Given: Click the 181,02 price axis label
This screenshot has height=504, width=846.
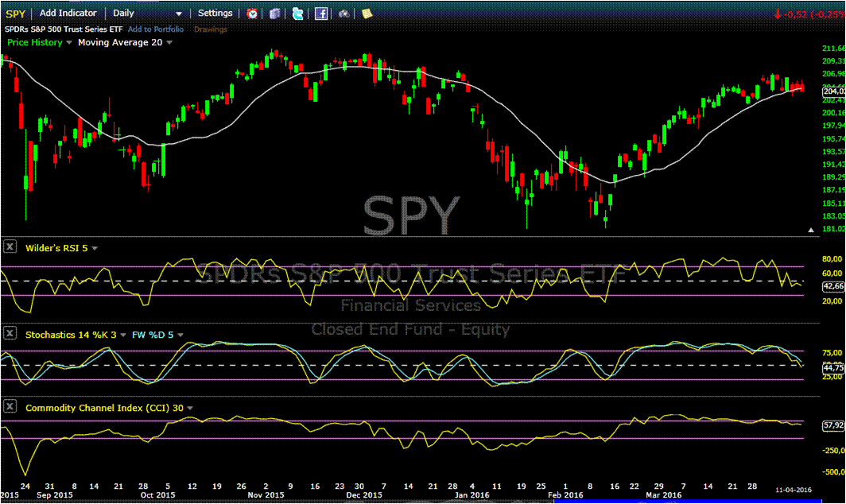Looking at the screenshot, I should (833, 229).
